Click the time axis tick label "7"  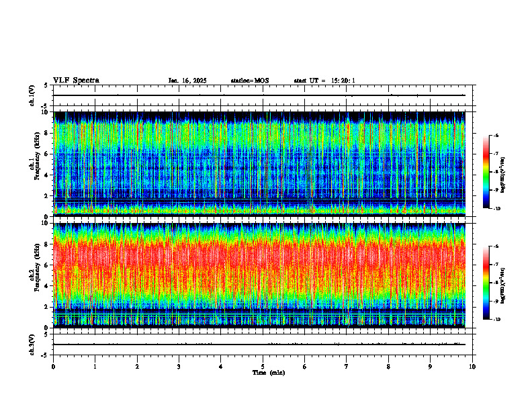347,367
